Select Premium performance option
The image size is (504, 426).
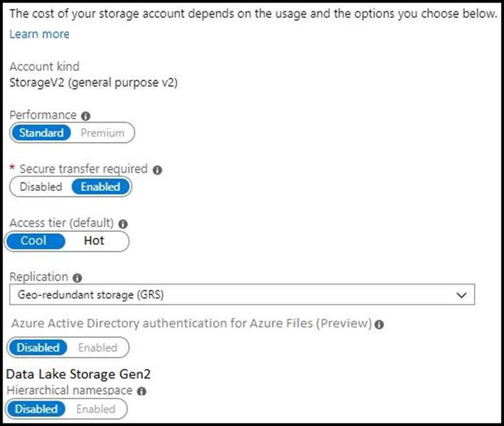tap(102, 133)
